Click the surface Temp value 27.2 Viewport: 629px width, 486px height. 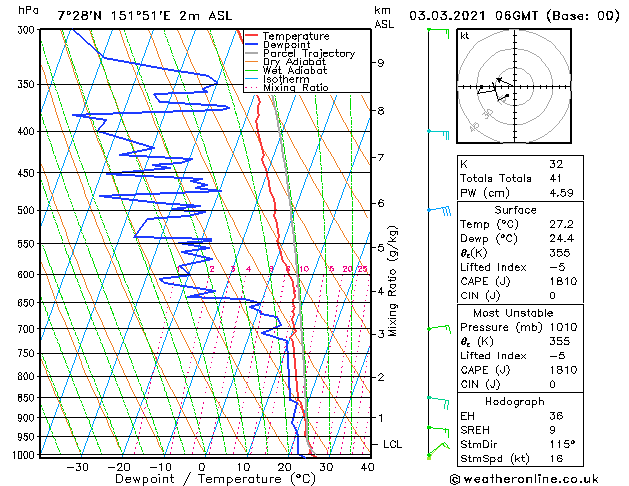[561, 224]
